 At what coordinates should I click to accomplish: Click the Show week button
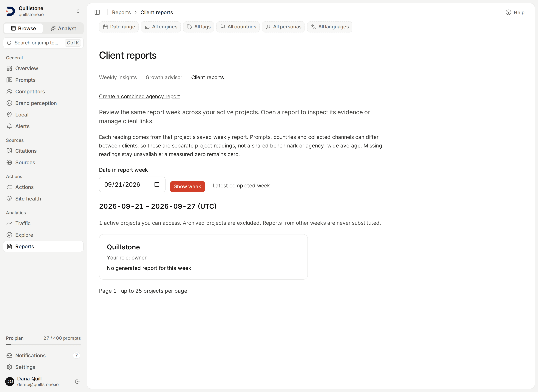(187, 186)
